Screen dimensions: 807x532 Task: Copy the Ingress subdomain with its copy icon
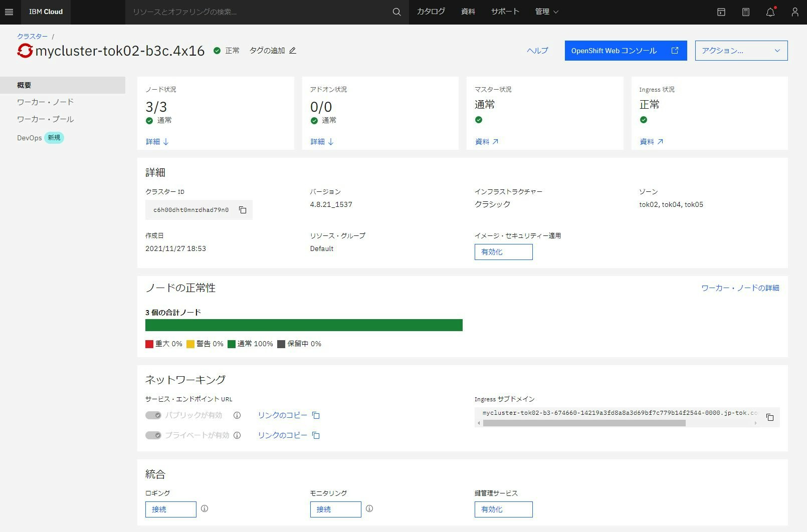coord(770,417)
